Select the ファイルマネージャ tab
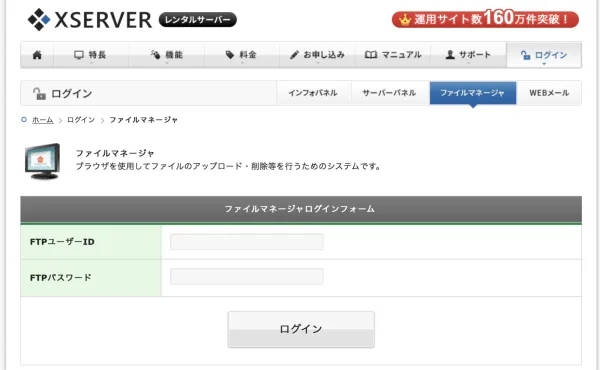600x370 pixels. click(473, 93)
